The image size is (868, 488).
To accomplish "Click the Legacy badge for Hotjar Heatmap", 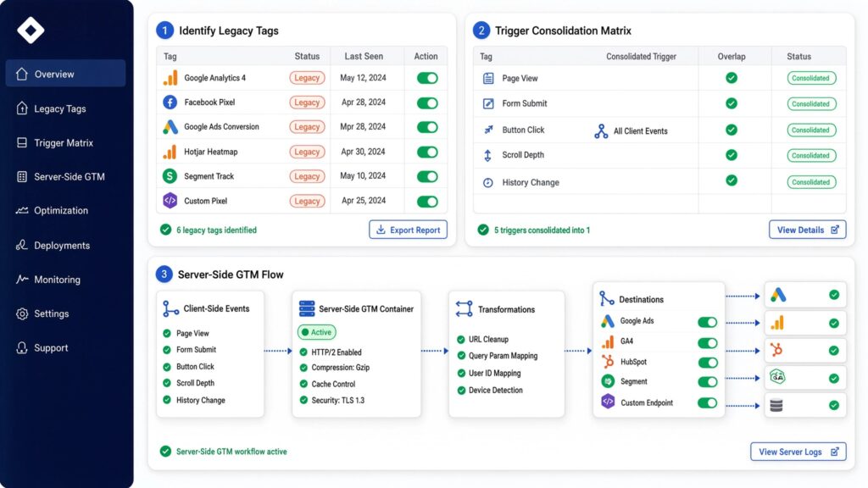I will pos(307,152).
